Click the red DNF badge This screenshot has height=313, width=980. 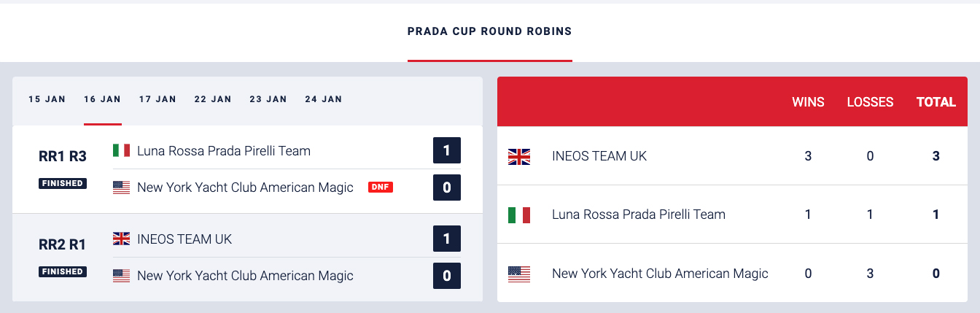click(381, 188)
